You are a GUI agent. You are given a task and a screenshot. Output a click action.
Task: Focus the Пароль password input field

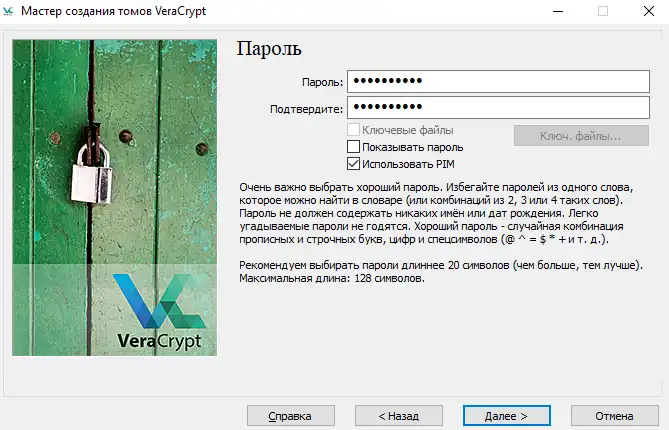coord(499,81)
